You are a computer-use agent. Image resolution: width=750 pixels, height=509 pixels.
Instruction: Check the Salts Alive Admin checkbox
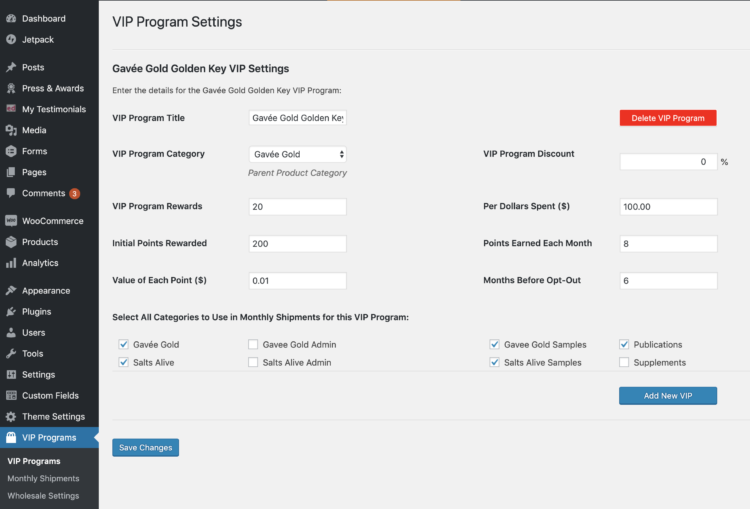pyautogui.click(x=253, y=363)
